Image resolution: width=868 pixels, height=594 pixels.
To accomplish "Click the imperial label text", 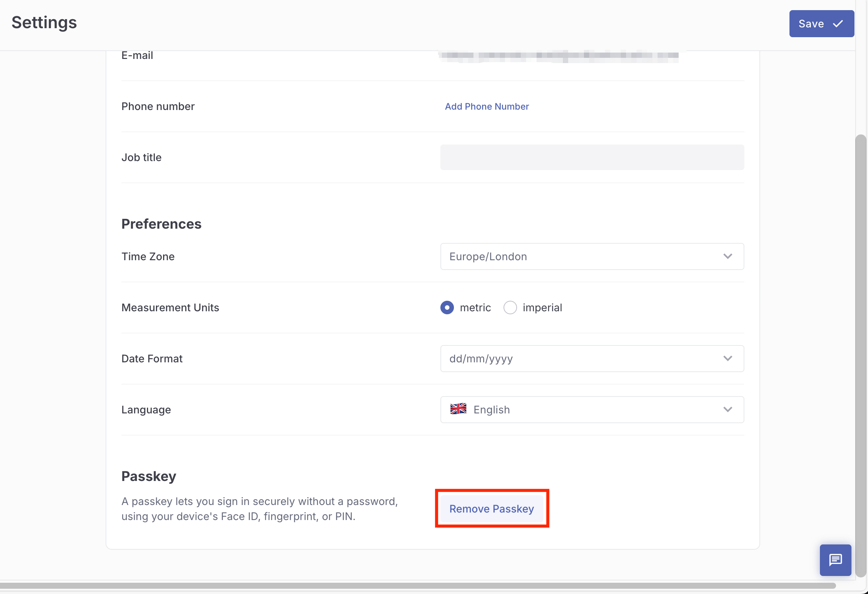I will click(x=542, y=308).
